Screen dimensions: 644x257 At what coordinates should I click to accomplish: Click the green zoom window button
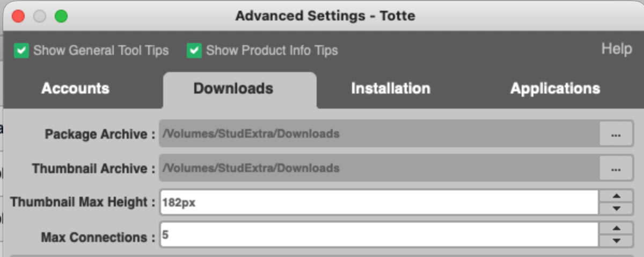tap(61, 16)
